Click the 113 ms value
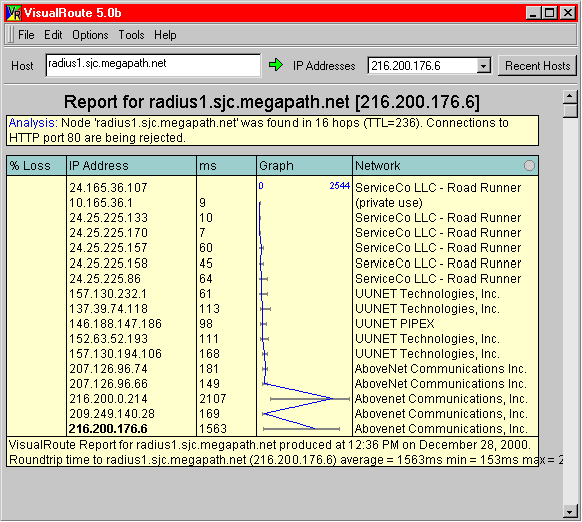This screenshot has width=582, height=522. (209, 309)
